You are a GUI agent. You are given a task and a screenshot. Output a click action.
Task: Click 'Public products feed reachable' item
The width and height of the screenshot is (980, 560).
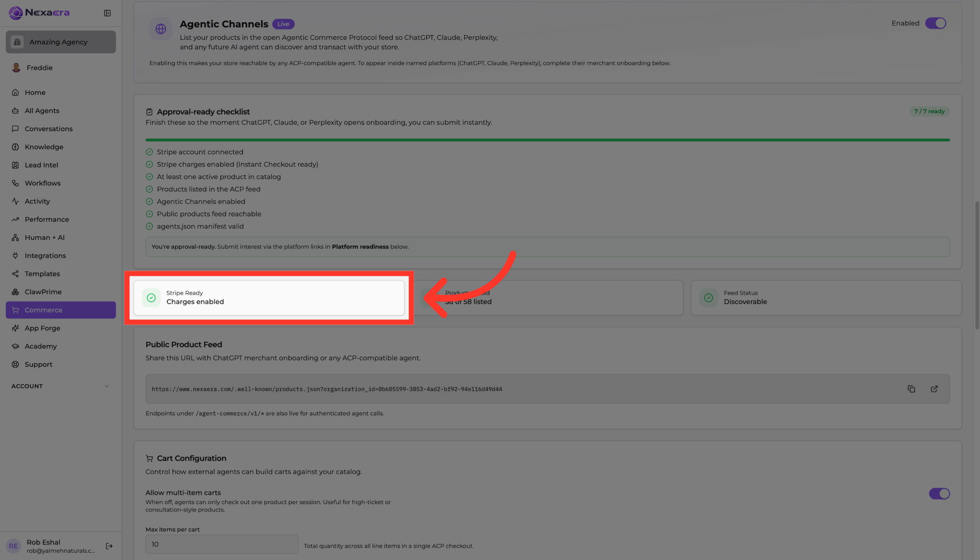pos(203,214)
